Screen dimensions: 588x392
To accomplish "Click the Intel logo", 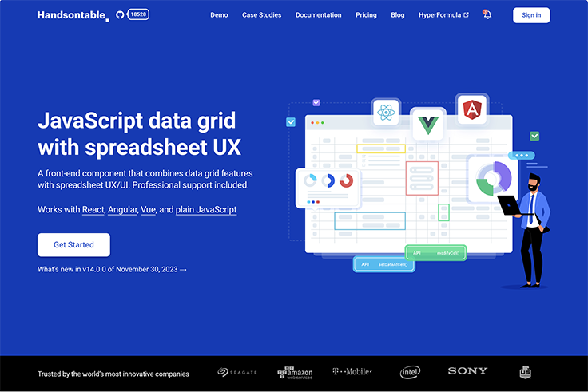I will coord(410,372).
